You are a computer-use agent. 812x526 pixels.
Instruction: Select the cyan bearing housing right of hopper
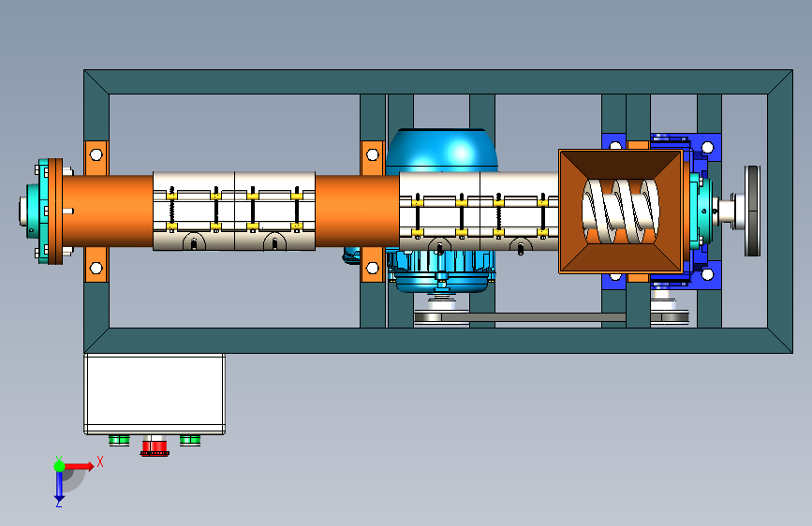click(701, 212)
